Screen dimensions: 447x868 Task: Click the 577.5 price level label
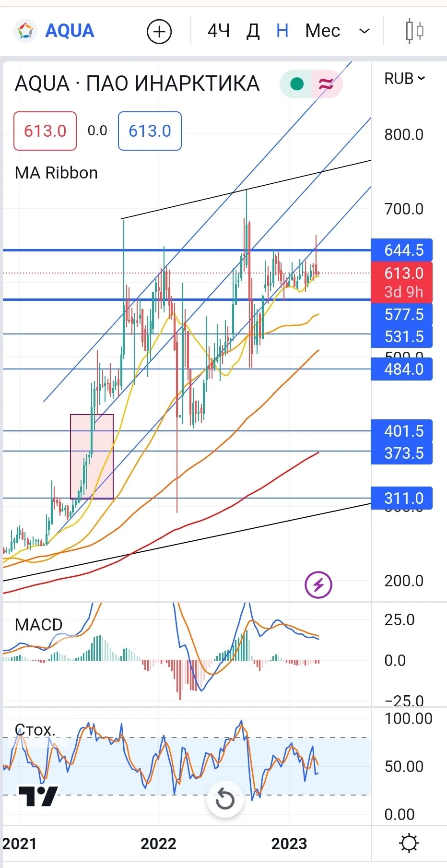[402, 314]
